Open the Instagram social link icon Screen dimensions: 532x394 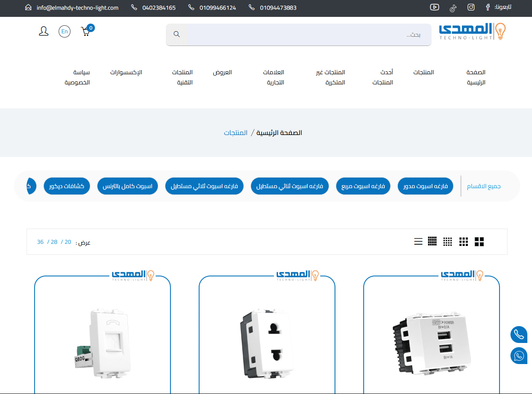coord(471,7)
